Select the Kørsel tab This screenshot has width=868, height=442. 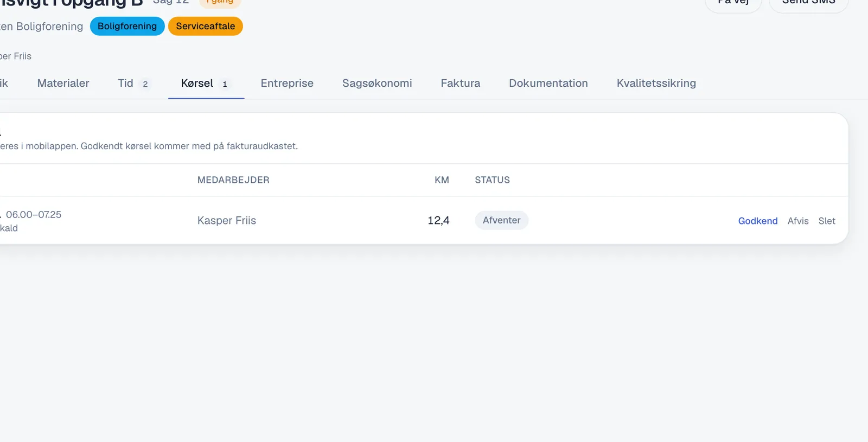pos(206,84)
